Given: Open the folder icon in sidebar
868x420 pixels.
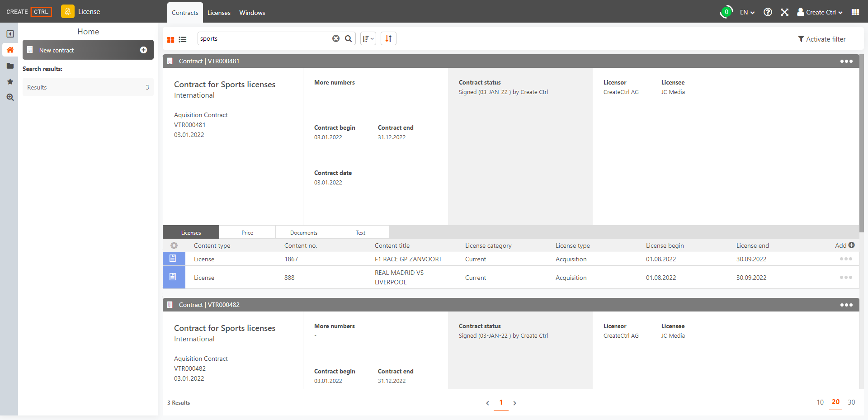Looking at the screenshot, I should tap(10, 66).
